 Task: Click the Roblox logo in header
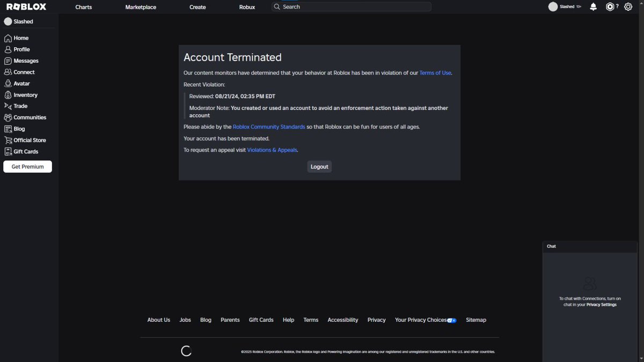[x=26, y=7]
